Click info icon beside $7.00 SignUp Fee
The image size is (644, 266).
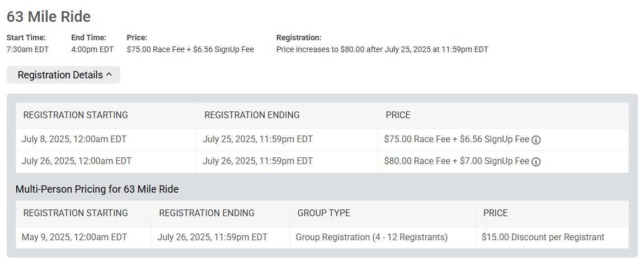click(536, 162)
